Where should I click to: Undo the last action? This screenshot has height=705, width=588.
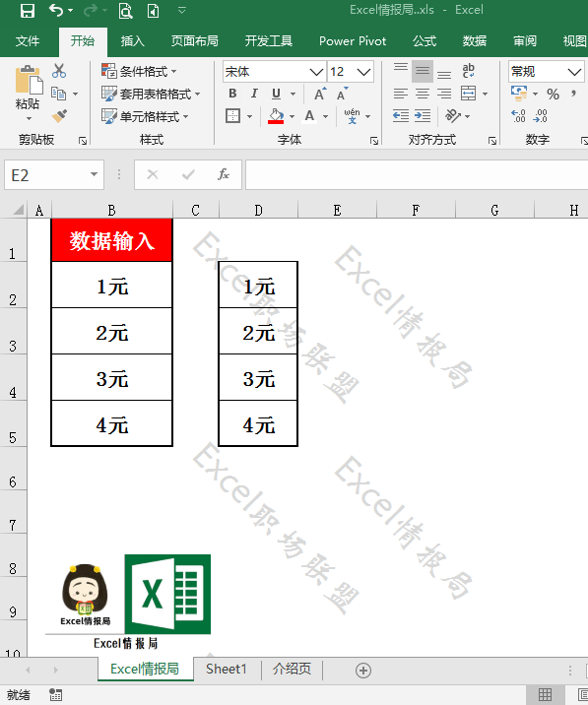point(56,10)
